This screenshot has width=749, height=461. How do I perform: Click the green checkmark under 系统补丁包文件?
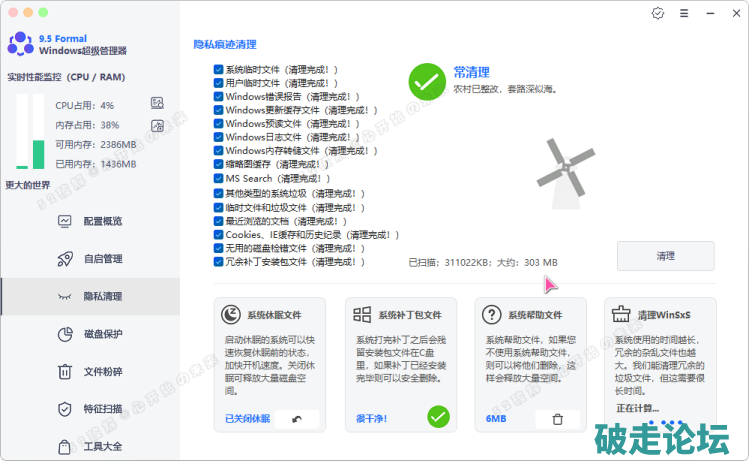(x=438, y=417)
